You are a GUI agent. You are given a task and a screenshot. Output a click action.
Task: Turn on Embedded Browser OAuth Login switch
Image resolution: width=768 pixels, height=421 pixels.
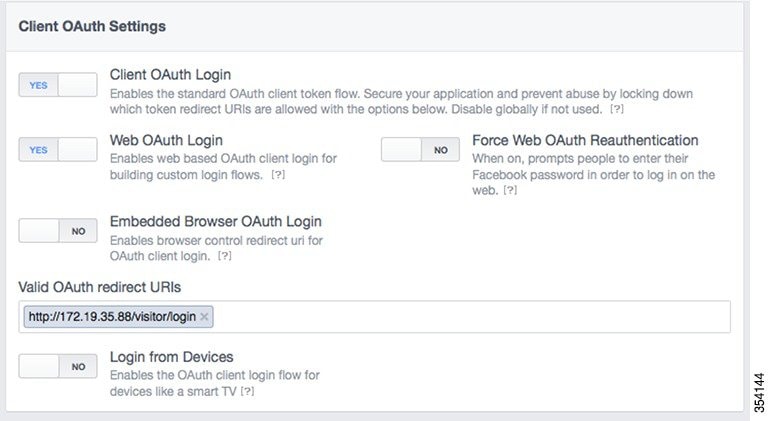tap(57, 231)
